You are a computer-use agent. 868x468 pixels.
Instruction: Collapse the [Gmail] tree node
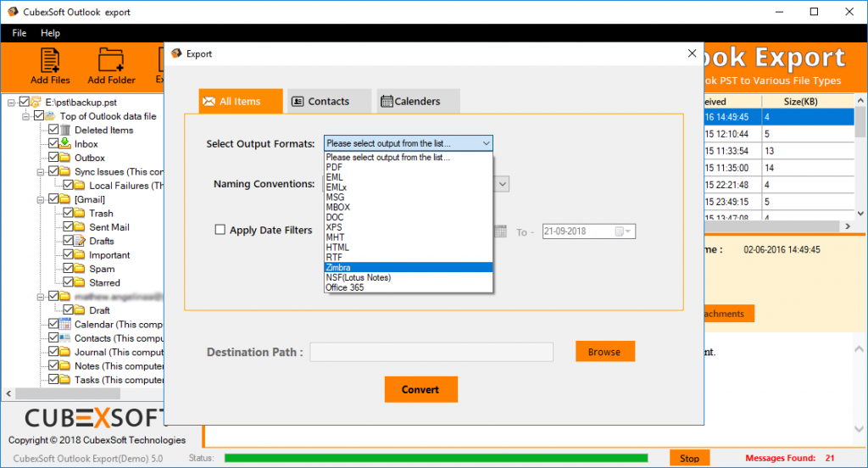[40, 199]
